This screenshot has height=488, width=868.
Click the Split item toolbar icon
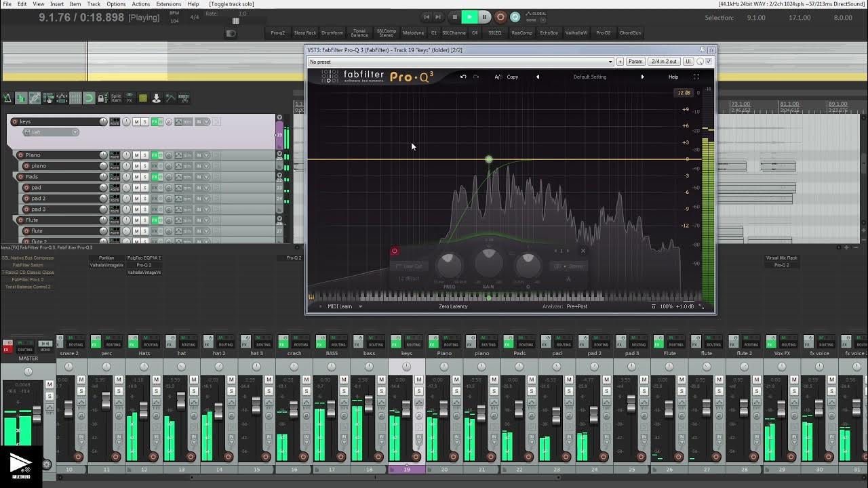(x=116, y=98)
